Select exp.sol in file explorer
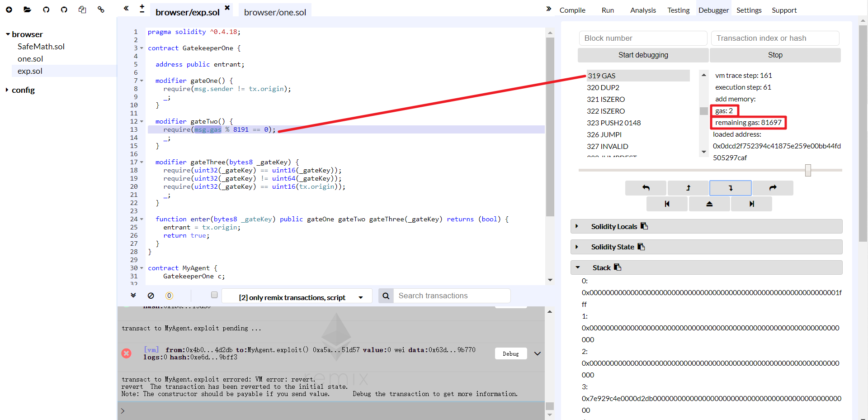868x420 pixels. (30, 71)
